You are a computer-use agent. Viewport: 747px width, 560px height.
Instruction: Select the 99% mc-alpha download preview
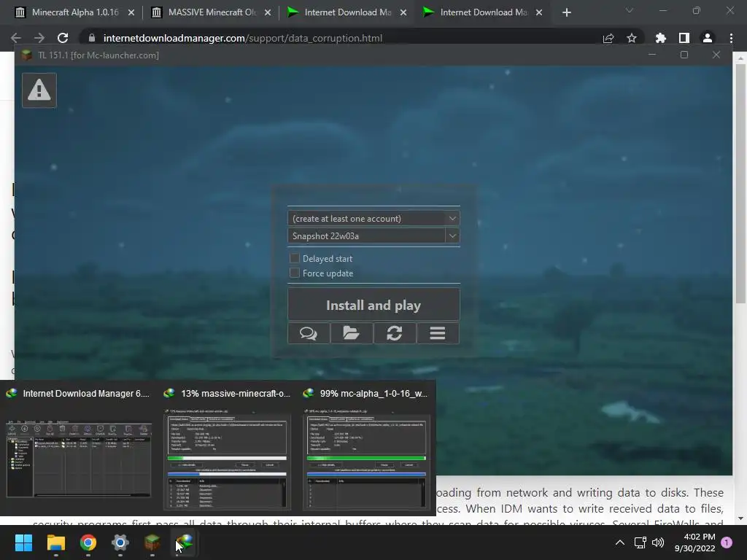pos(367,448)
